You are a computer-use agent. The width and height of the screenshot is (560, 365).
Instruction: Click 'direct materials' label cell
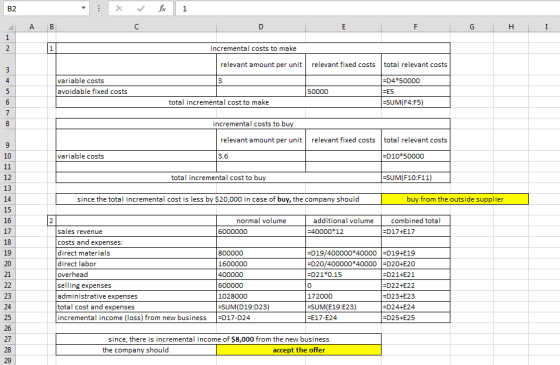click(136, 253)
